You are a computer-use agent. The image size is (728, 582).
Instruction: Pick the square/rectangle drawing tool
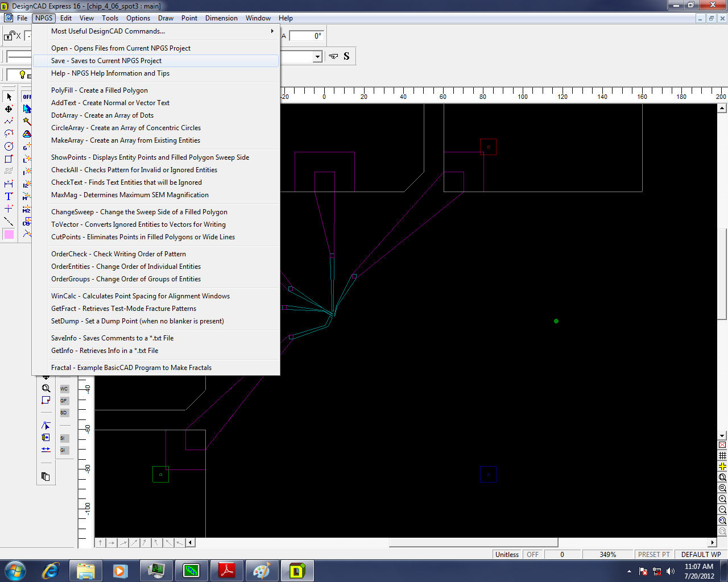[9, 159]
